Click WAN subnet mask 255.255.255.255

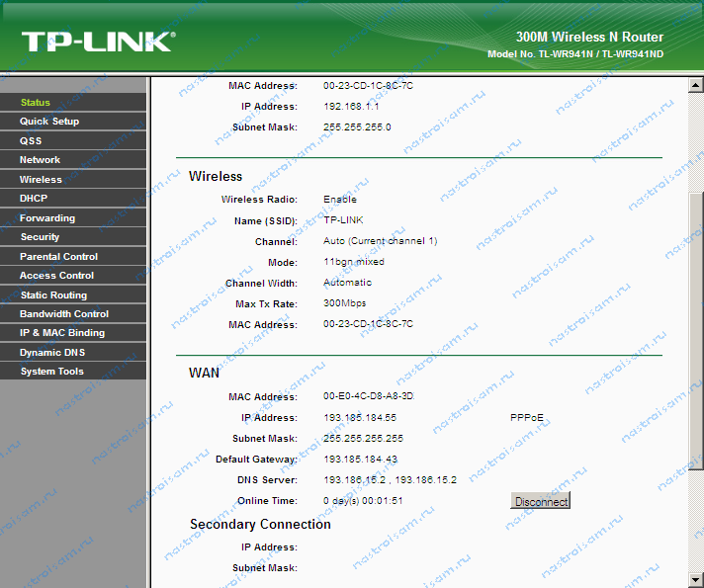(x=363, y=438)
